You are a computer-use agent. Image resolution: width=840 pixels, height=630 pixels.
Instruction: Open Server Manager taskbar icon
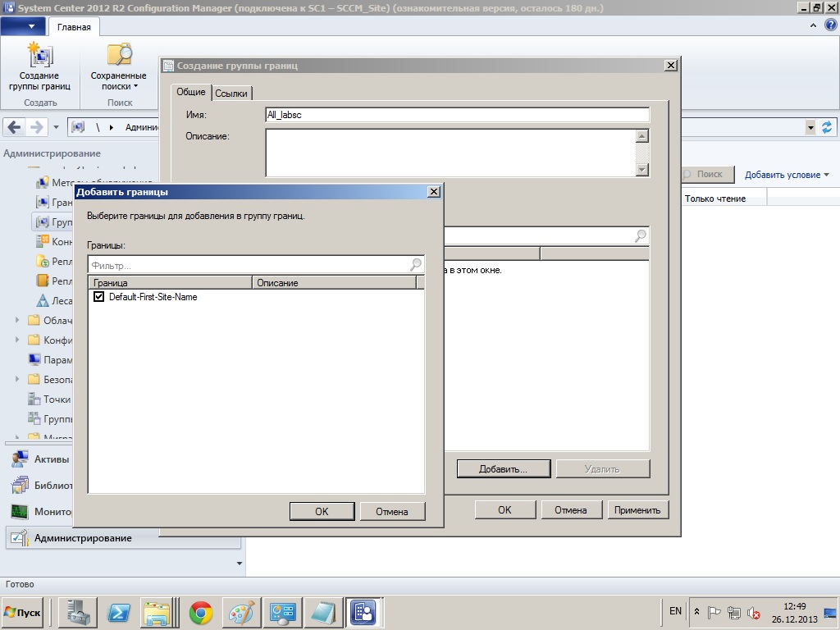[78, 614]
